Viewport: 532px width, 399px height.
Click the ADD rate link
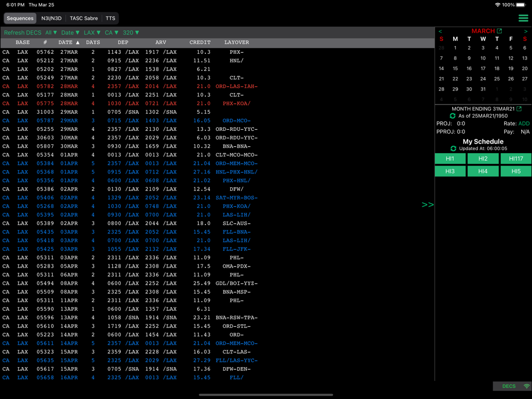coord(524,123)
